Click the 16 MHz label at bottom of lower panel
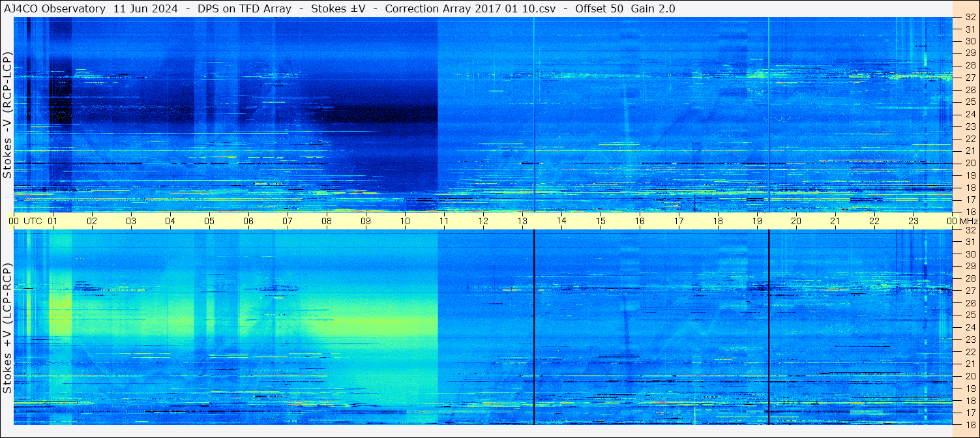The height and width of the screenshot is (438, 980). pos(970,424)
